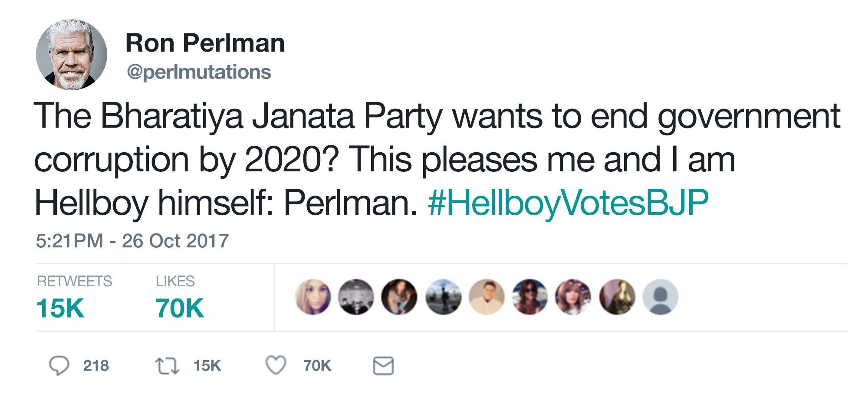Click the reply speech bubble icon

coord(59,366)
